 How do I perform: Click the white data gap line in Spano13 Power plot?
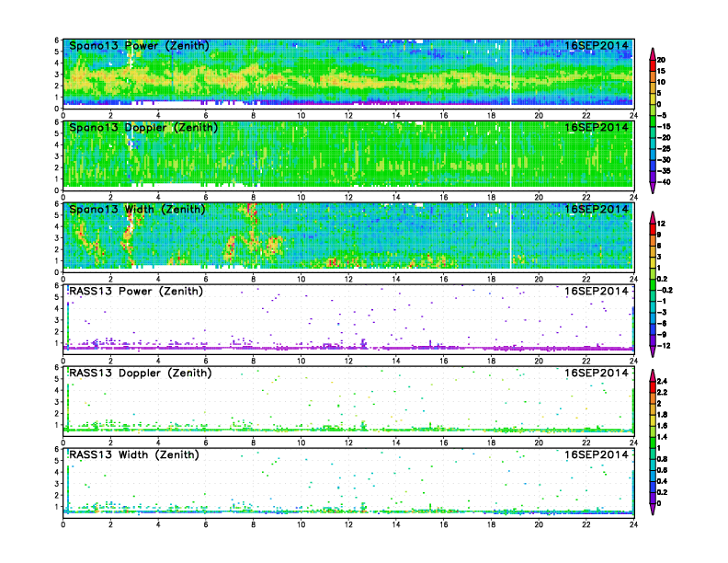pos(510,73)
